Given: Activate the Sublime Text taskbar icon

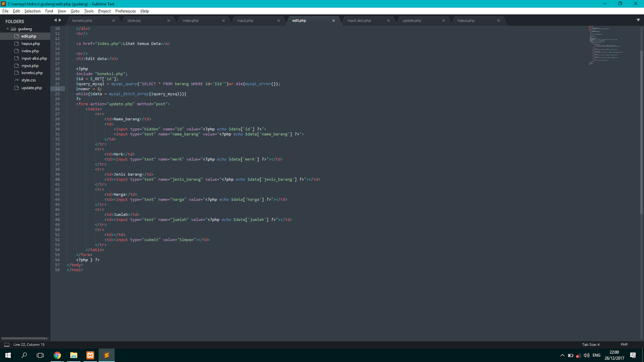Looking at the screenshot, I should click(106, 355).
